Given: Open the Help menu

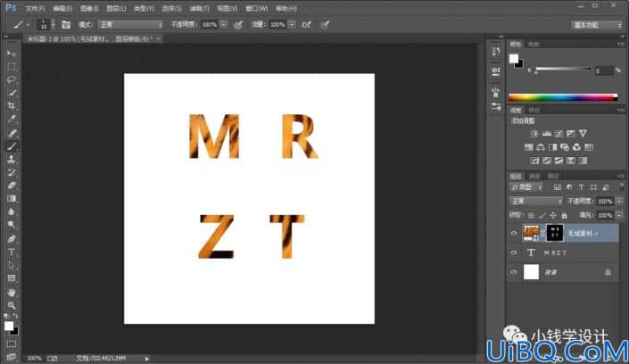Looking at the screenshot, I should click(286, 8).
